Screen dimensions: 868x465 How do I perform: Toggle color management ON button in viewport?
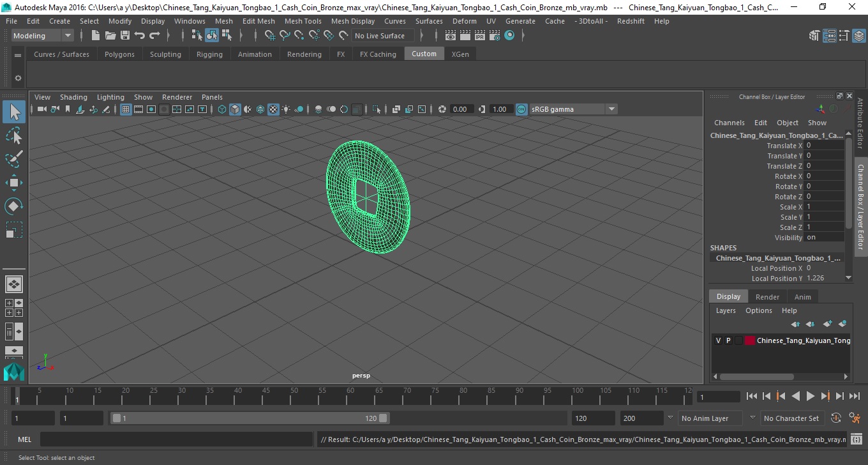click(x=521, y=109)
